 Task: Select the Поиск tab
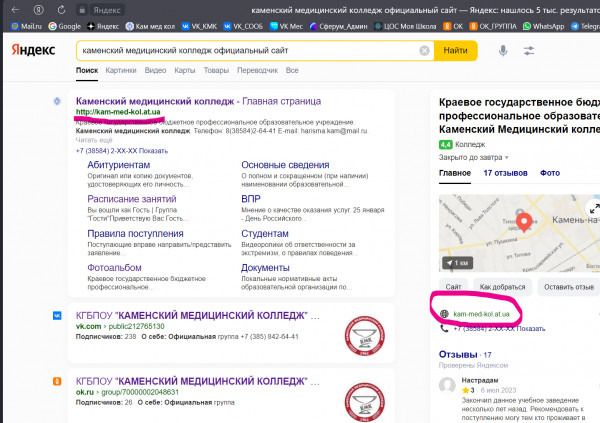[87, 70]
